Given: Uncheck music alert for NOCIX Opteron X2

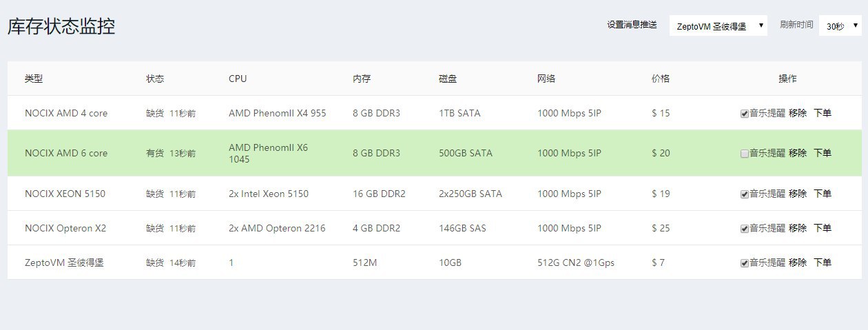Looking at the screenshot, I should point(745,229).
